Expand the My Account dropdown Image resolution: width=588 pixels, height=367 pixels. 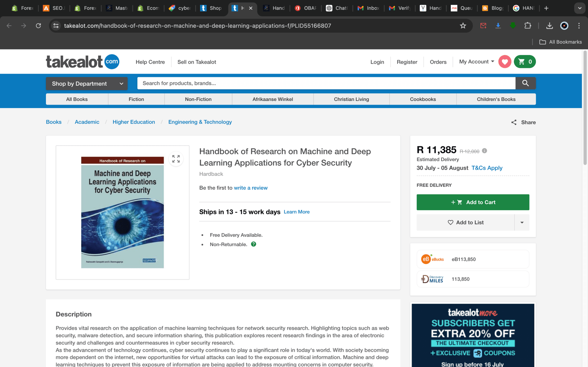[x=477, y=62]
